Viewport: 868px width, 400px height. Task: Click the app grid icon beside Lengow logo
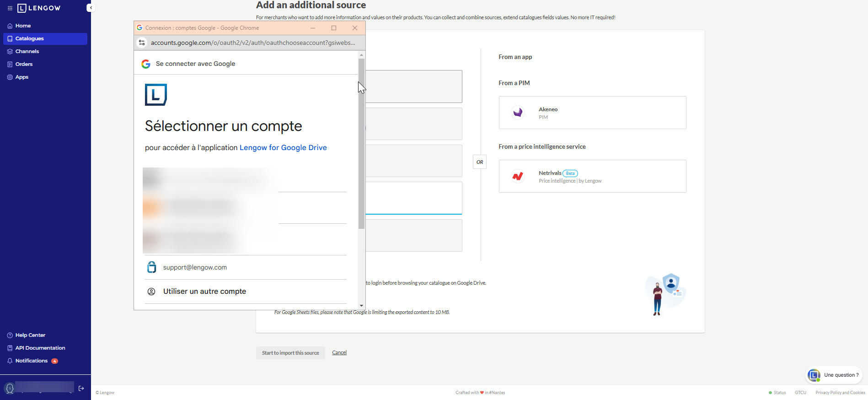[x=10, y=8]
